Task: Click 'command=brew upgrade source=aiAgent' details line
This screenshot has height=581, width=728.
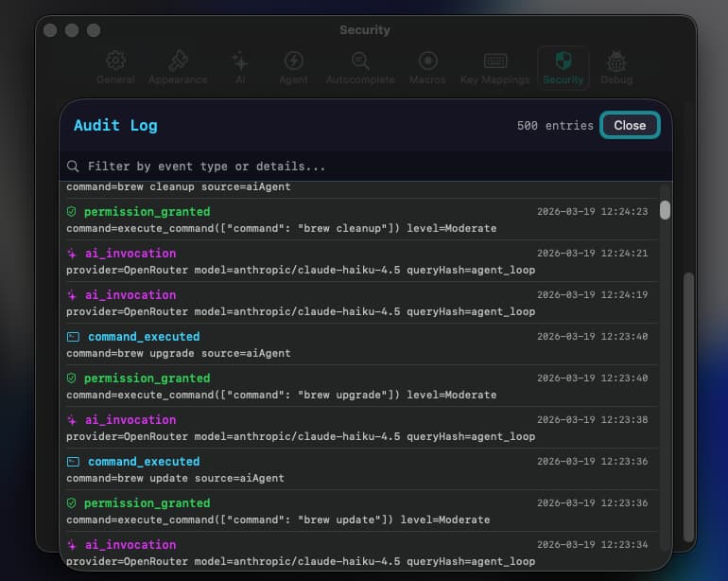Action: coord(179,354)
